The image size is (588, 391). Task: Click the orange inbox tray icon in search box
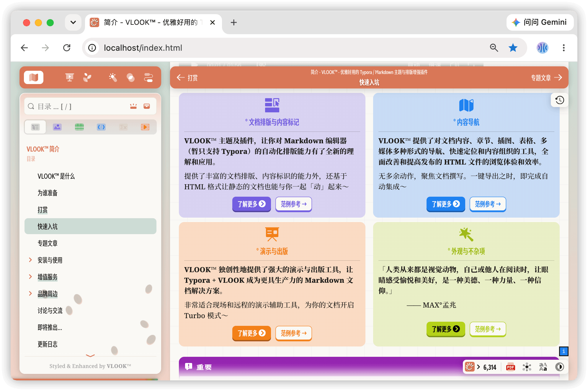click(x=147, y=106)
